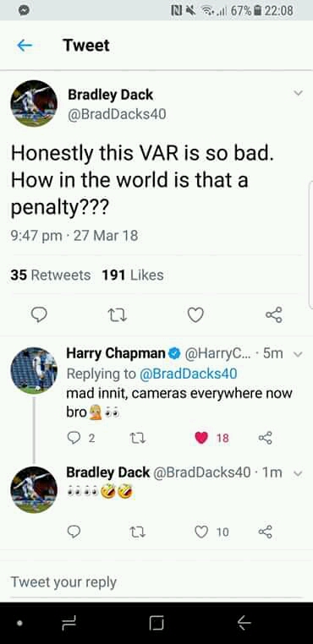313x644 pixels.
Task: Share Harry Chapman's reply
Action: (x=266, y=438)
